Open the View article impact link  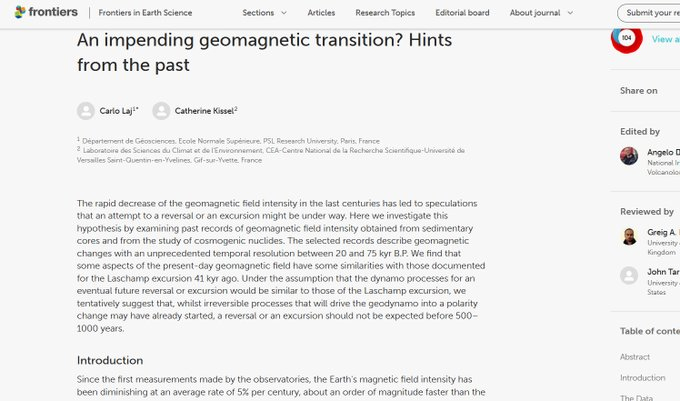tap(665, 39)
